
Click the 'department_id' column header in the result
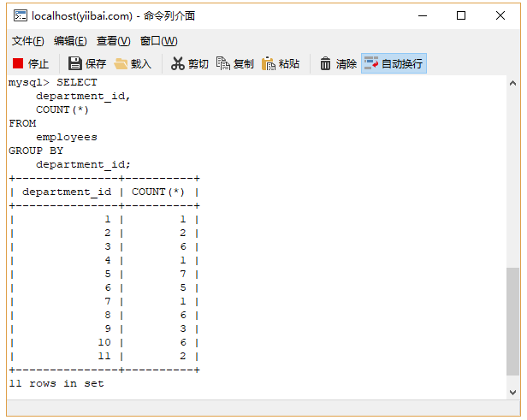click(67, 192)
